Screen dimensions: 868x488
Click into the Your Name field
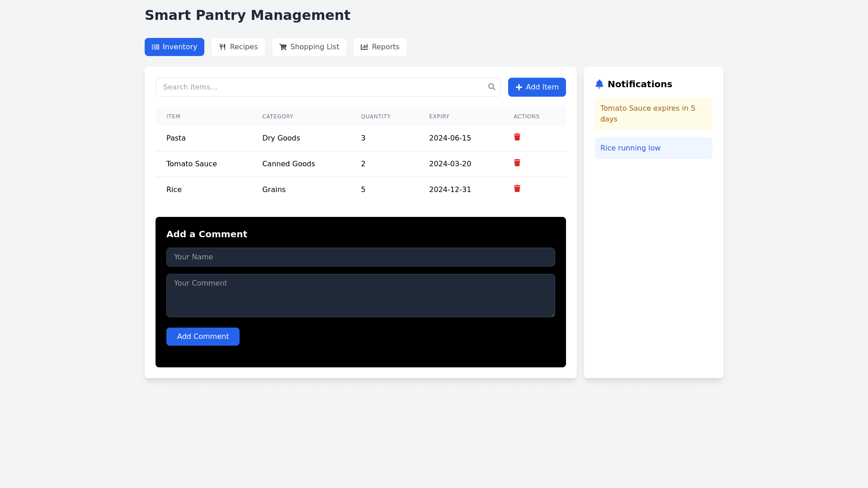click(360, 257)
